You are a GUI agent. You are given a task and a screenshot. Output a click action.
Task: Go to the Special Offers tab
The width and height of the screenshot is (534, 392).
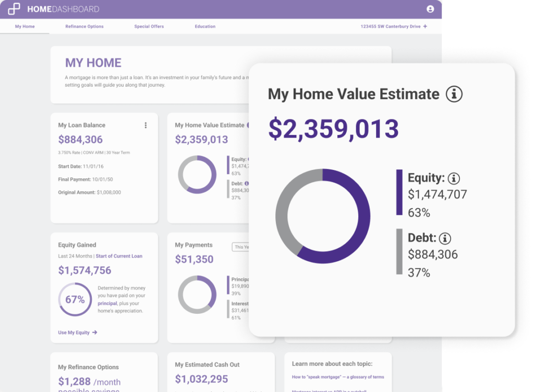(x=149, y=26)
